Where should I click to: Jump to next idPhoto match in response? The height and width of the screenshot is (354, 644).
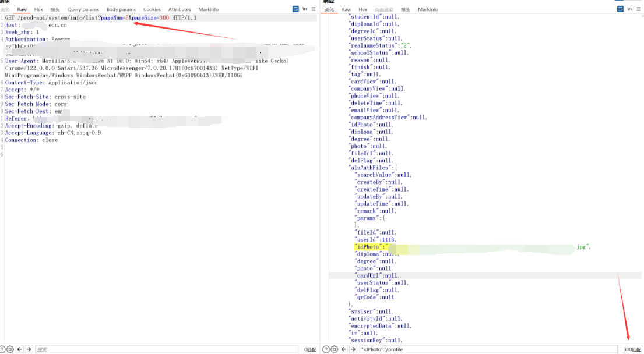pyautogui.click(x=353, y=349)
